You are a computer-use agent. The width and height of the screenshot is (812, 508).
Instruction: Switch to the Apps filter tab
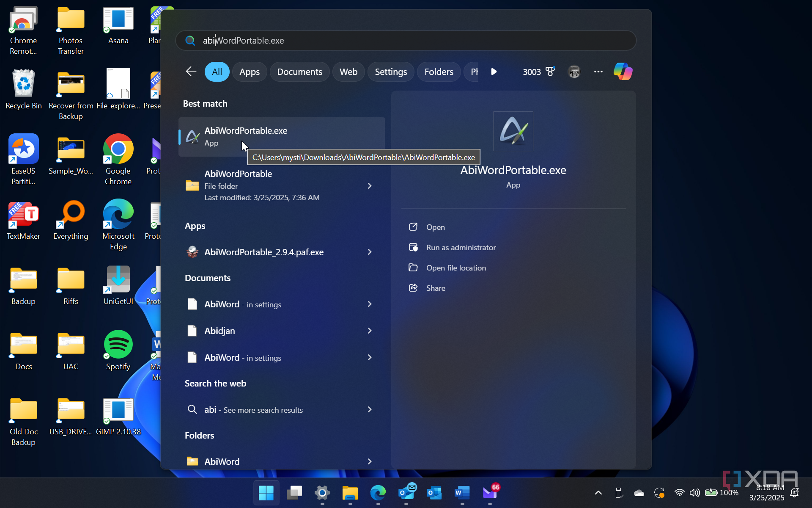coord(250,72)
